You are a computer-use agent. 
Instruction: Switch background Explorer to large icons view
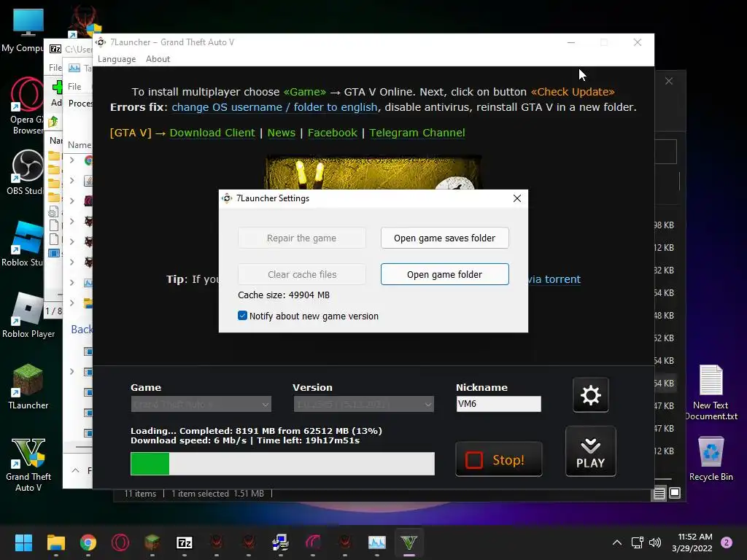pos(675,493)
